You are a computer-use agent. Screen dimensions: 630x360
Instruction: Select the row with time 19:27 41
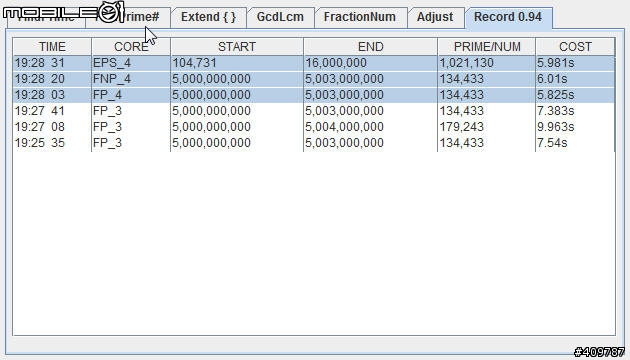pos(314,111)
